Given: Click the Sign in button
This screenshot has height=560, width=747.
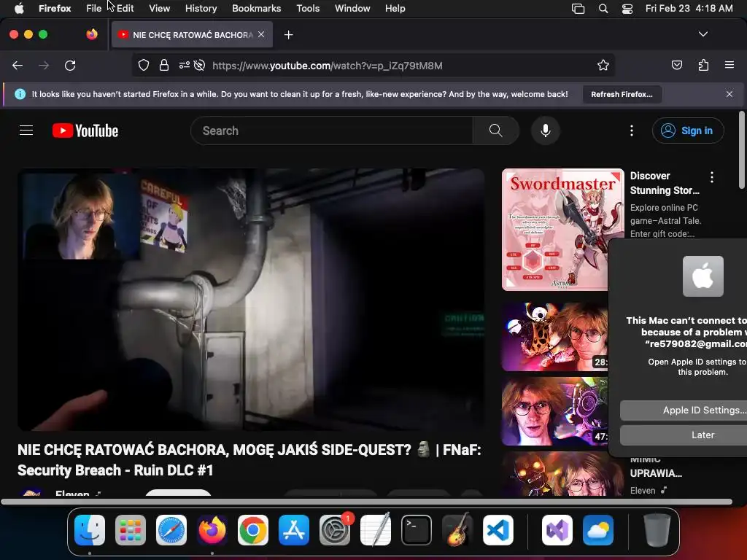Looking at the screenshot, I should click(x=688, y=131).
